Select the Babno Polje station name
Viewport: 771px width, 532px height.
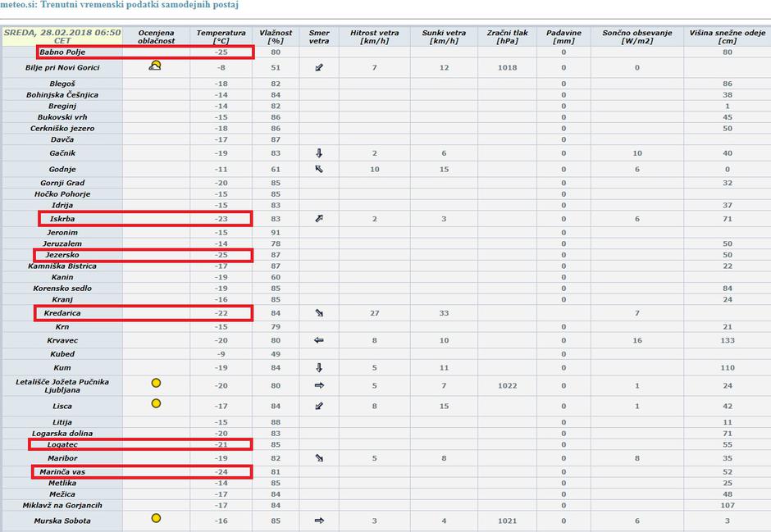[62, 52]
